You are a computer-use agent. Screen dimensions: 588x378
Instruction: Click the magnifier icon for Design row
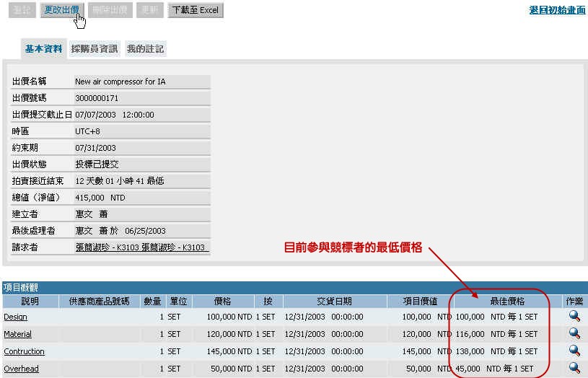tap(574, 316)
